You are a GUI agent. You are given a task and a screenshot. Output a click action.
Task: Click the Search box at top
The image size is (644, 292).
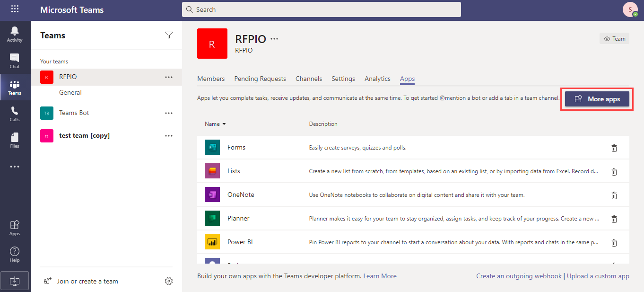coord(322,9)
